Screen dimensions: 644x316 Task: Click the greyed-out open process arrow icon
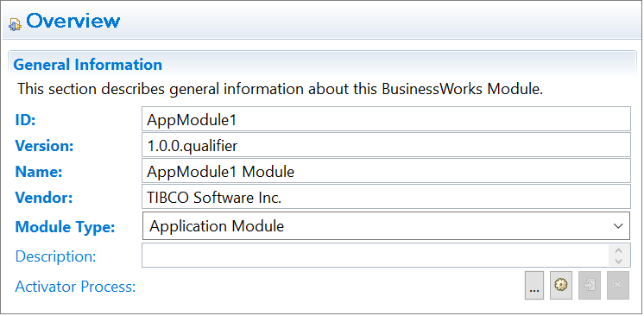(590, 285)
